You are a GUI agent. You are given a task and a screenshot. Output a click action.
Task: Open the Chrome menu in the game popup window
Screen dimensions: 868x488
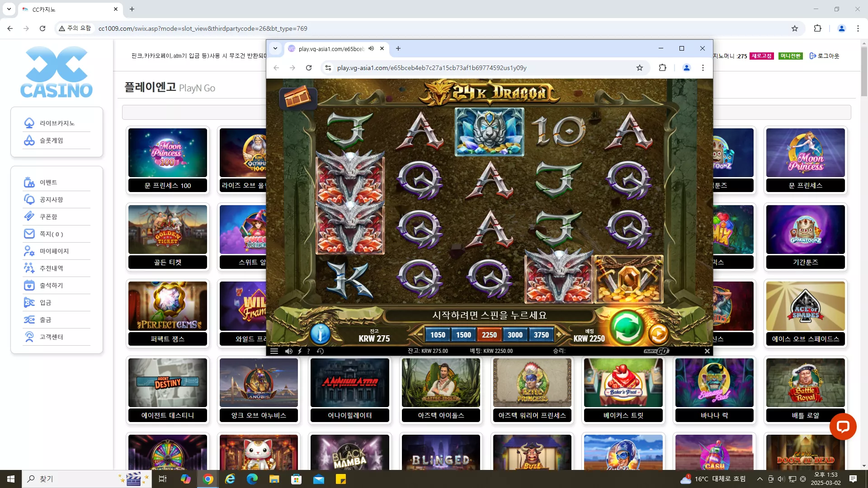click(x=703, y=68)
